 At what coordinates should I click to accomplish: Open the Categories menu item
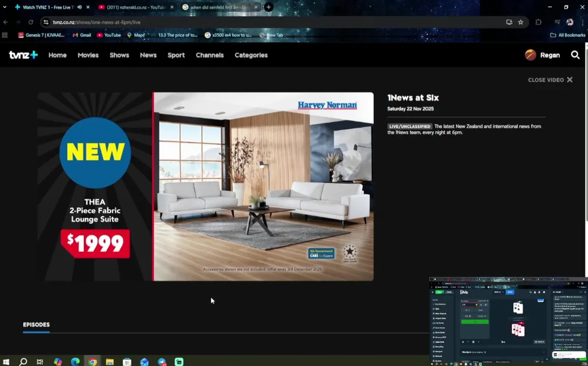pos(251,55)
